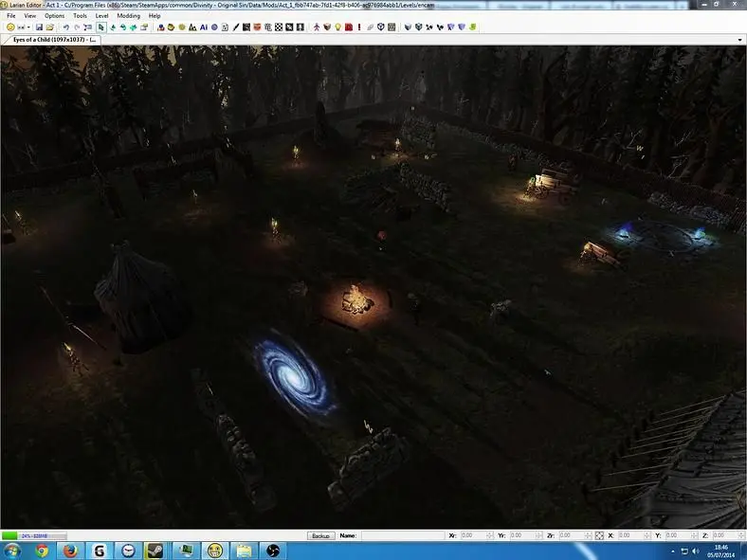Click the Yr rotation value field
Viewport: 747px width, 560px height.
pos(522,535)
